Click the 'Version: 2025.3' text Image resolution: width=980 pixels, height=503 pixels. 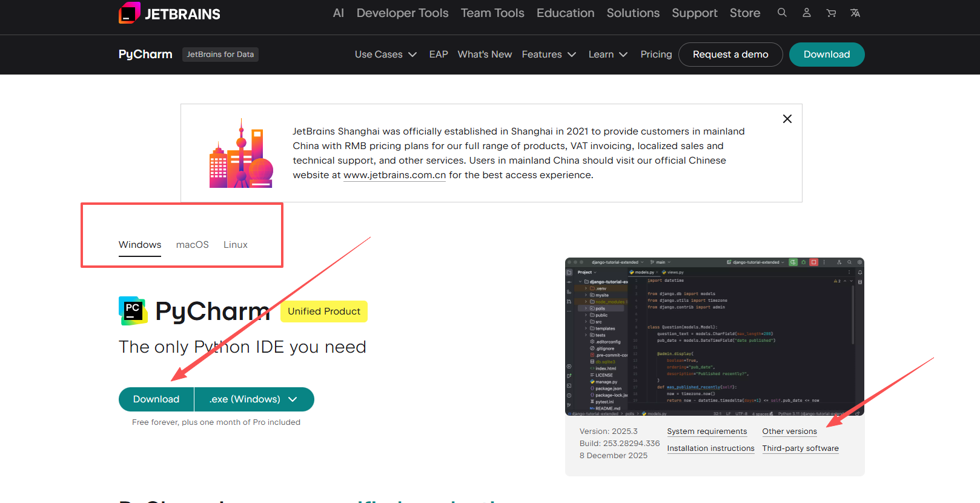point(609,431)
